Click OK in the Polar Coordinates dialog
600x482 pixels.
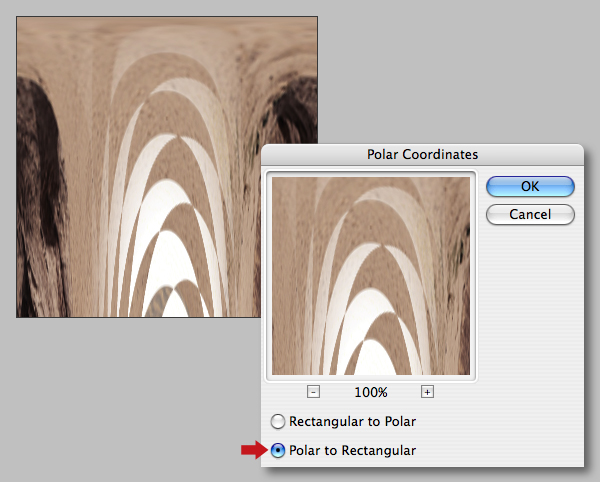tap(530, 186)
